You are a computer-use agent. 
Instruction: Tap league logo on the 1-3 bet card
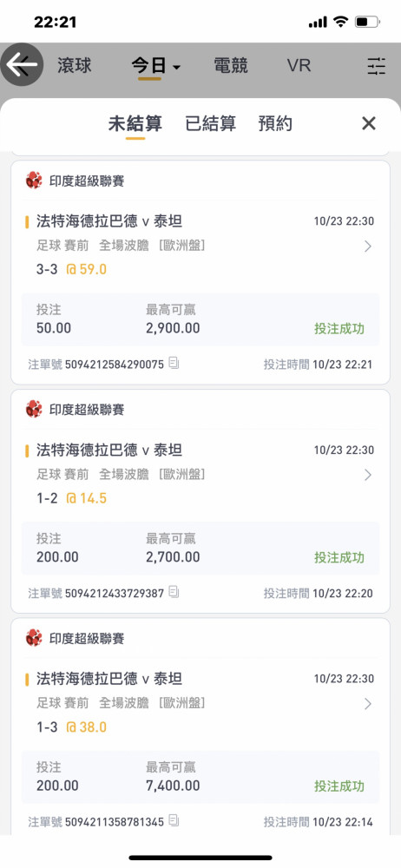(x=34, y=638)
